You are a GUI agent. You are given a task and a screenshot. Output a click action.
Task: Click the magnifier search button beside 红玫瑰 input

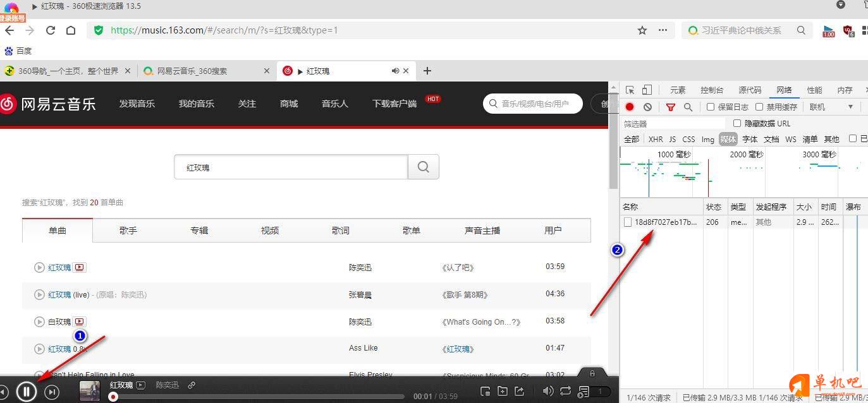pos(424,167)
